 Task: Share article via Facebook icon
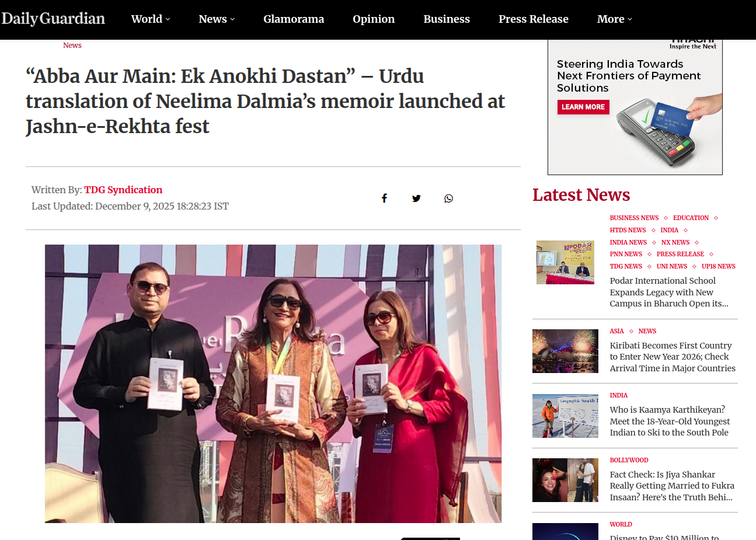point(384,198)
